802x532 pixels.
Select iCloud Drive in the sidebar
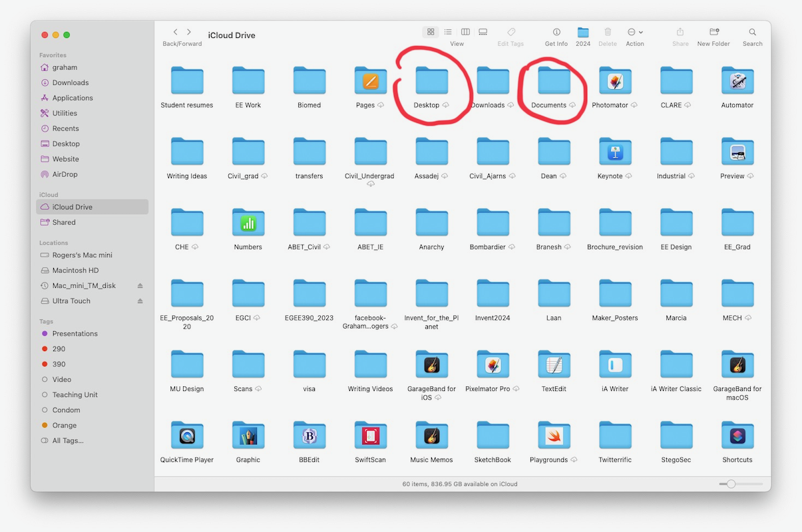(93, 207)
